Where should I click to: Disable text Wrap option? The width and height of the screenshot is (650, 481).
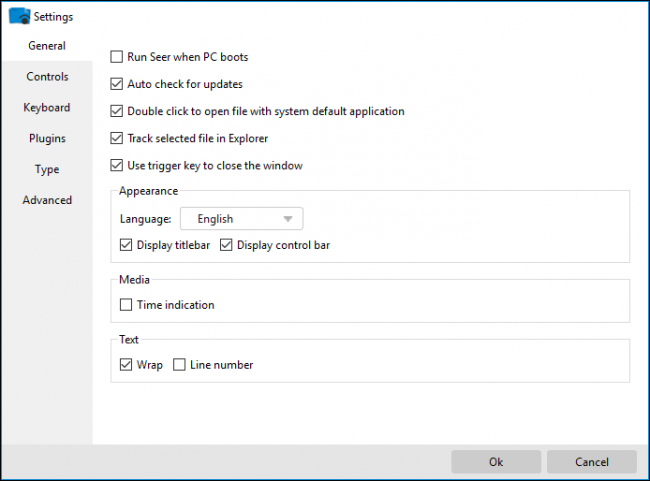pos(126,365)
